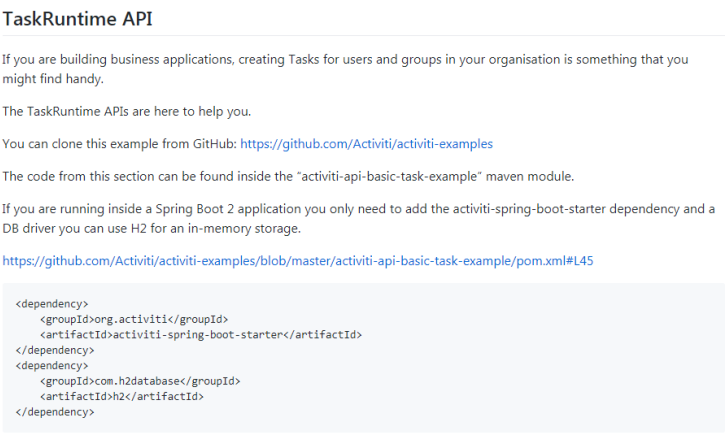727x439 pixels.
Task: Open the pom.xml#L45 GitHub link
Action: (x=298, y=261)
